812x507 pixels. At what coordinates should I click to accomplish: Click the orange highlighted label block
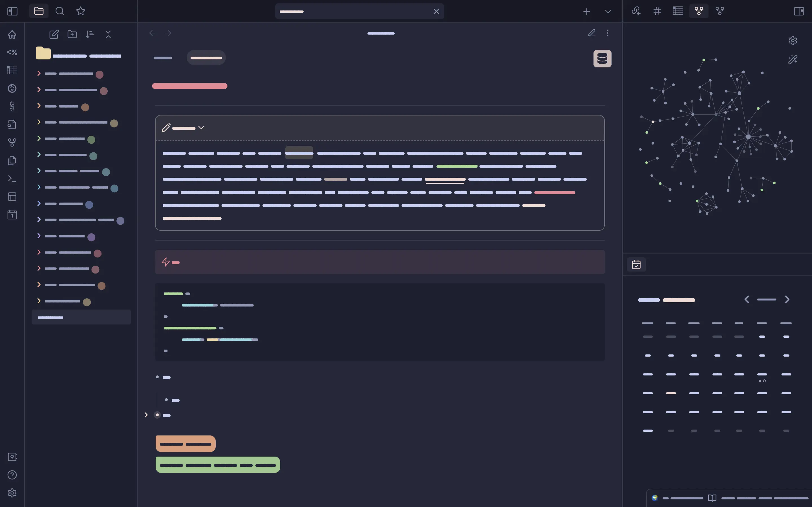pyautogui.click(x=186, y=444)
